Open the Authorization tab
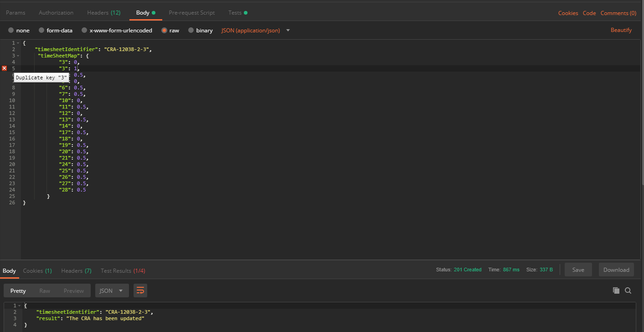This screenshot has height=332, width=644. [56, 12]
